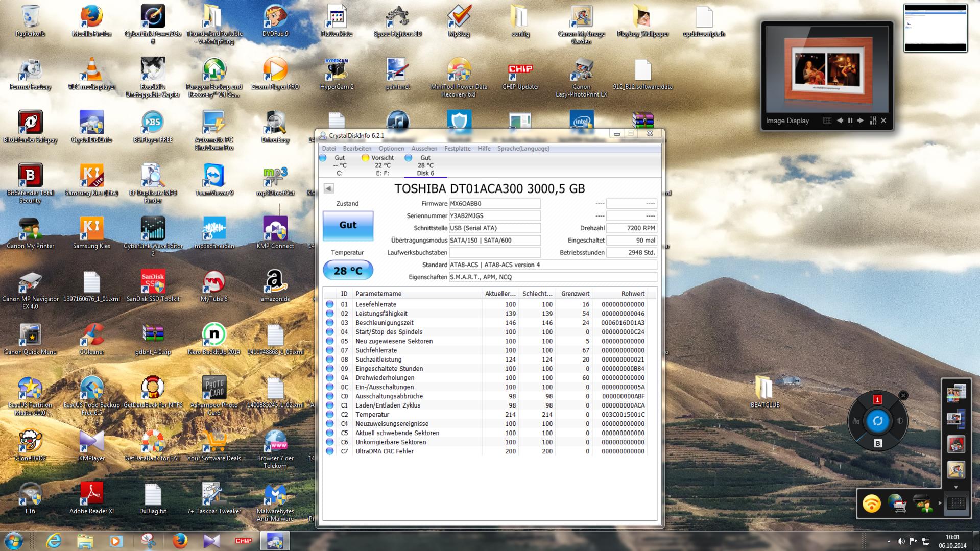Launch the Nero BackItUp 2014 icon
Image resolution: width=980 pixels, height=551 pixels.
coord(214,339)
